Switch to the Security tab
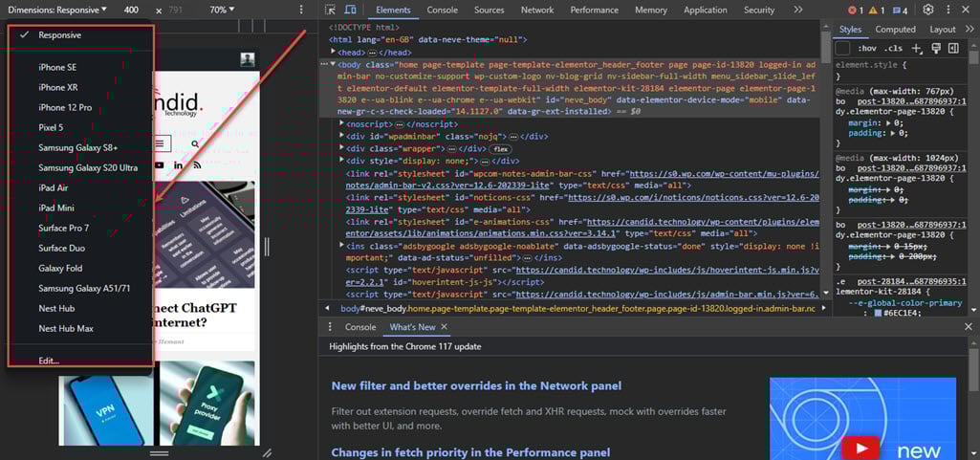This screenshot has width=980, height=460. pos(759,10)
